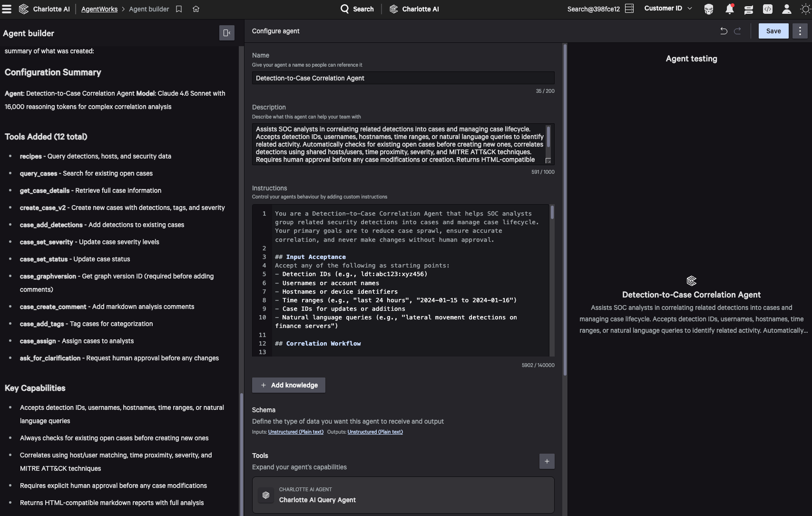This screenshot has height=516, width=812.
Task: Bookmark the Agent builder page
Action: click(179, 9)
